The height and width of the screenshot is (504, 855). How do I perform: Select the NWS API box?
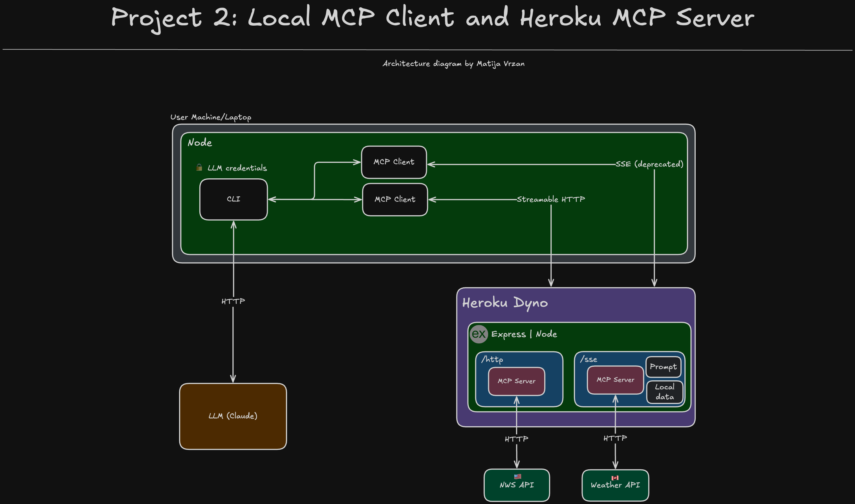[x=517, y=485]
